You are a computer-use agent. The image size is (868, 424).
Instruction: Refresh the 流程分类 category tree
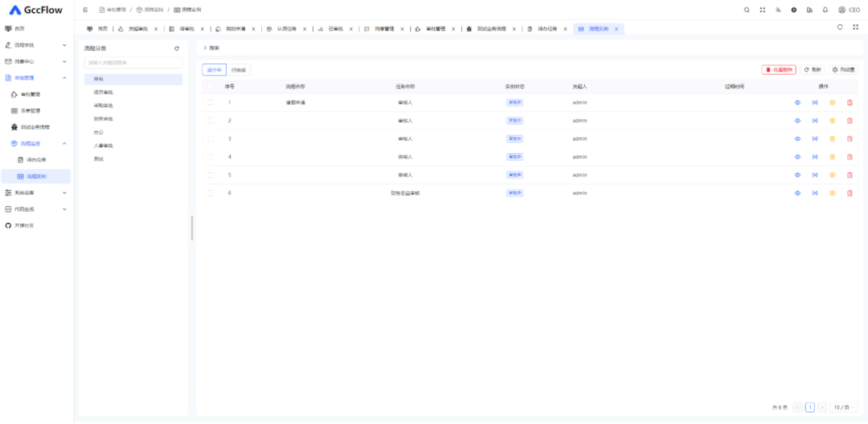coord(177,49)
